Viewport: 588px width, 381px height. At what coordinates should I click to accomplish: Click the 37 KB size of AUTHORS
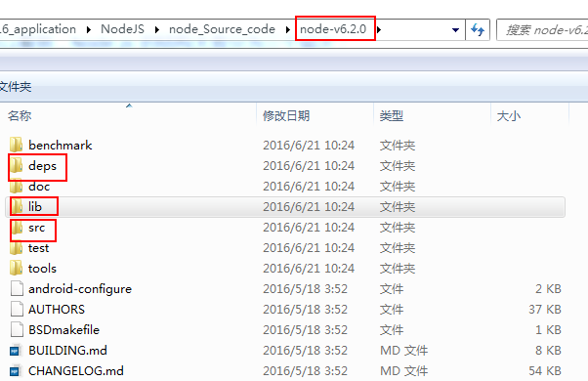pyautogui.click(x=545, y=310)
